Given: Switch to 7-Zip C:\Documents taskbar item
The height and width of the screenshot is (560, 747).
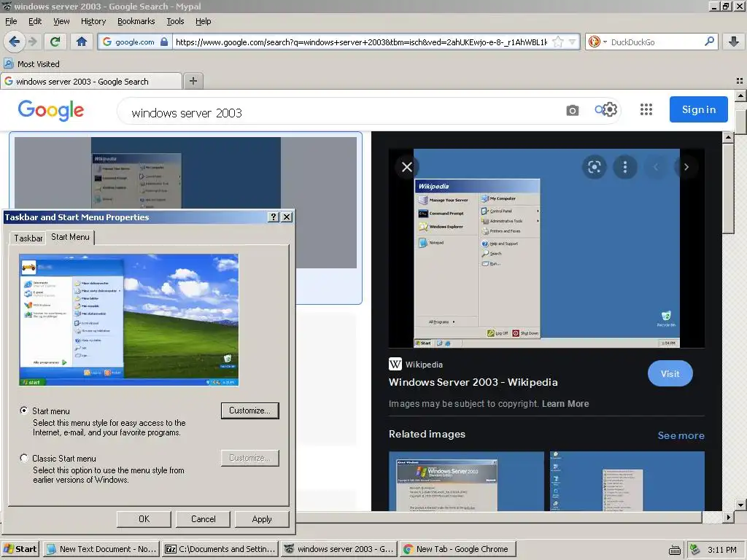Looking at the screenshot, I should click(220, 549).
